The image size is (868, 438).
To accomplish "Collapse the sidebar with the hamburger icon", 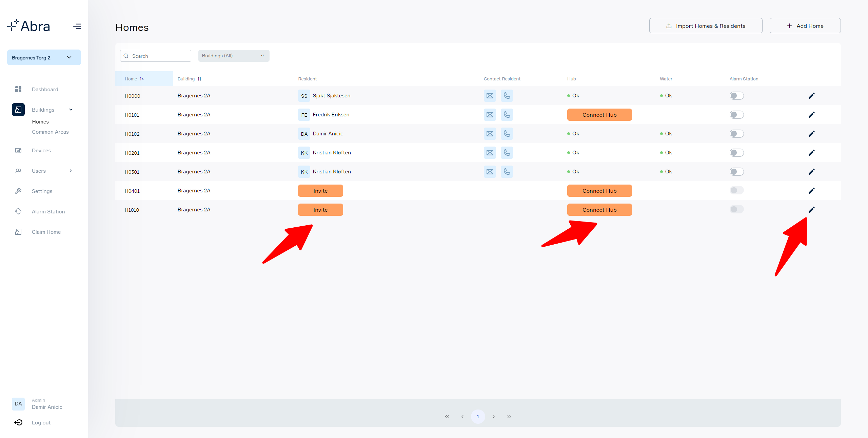I will (77, 26).
